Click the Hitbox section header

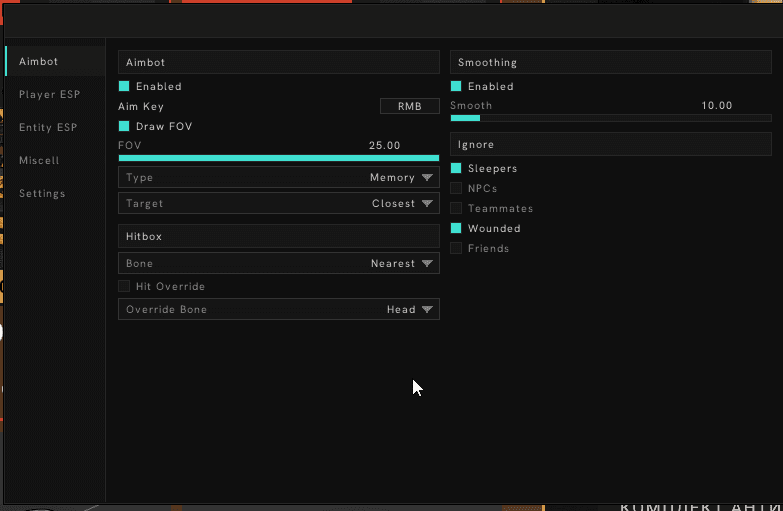279,236
